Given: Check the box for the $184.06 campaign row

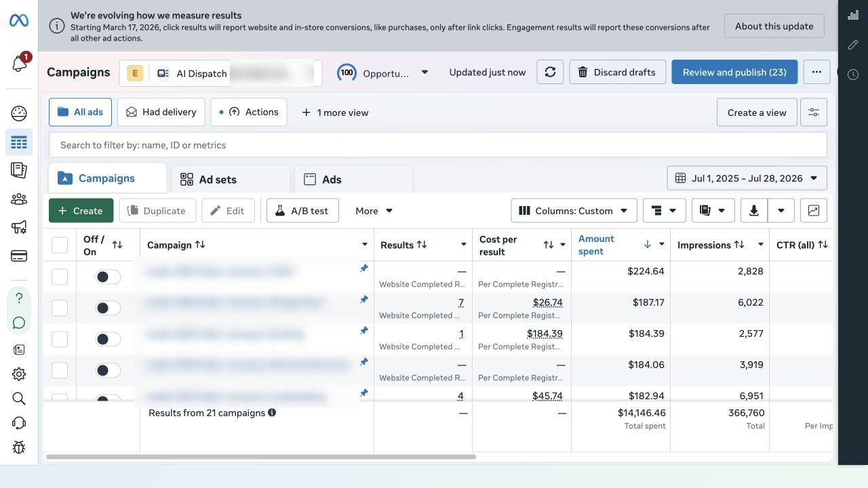Looking at the screenshot, I should click(x=60, y=370).
